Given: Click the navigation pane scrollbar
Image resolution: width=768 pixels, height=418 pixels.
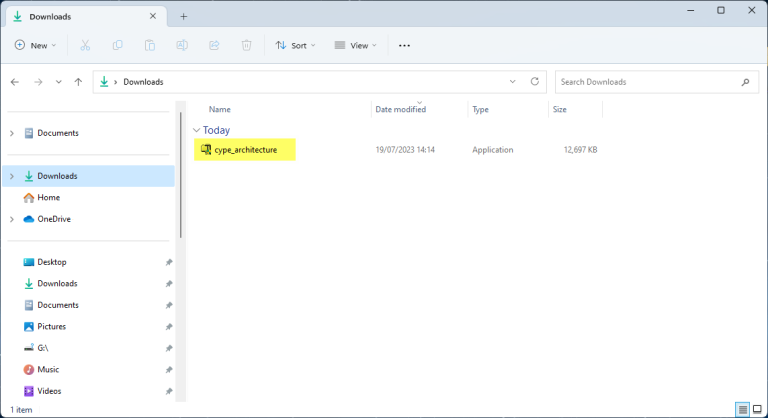Looking at the screenshot, I should (x=181, y=175).
